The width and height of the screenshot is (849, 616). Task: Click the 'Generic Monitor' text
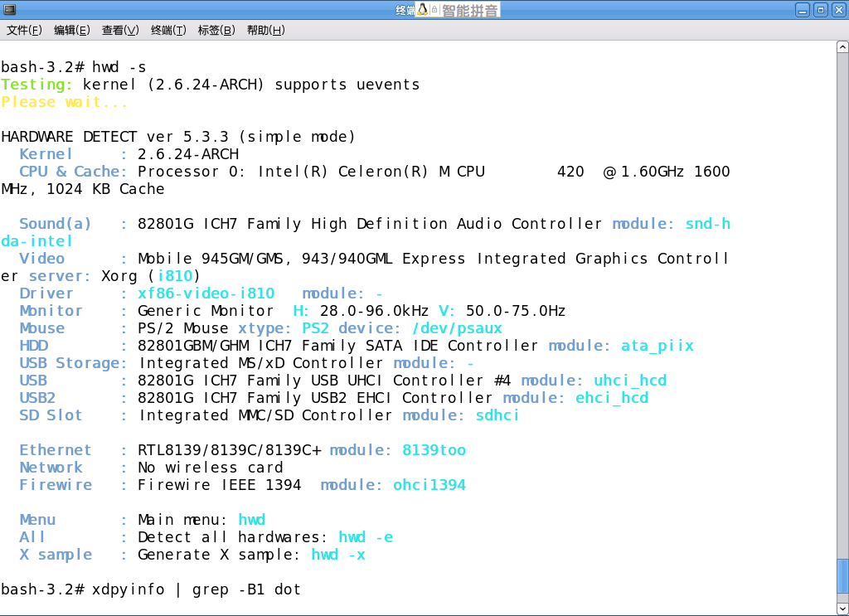click(x=206, y=311)
